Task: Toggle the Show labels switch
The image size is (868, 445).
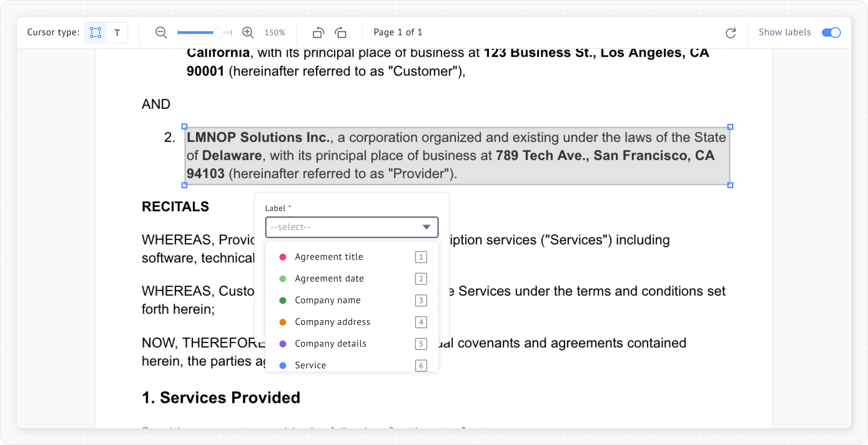Action: point(831,33)
